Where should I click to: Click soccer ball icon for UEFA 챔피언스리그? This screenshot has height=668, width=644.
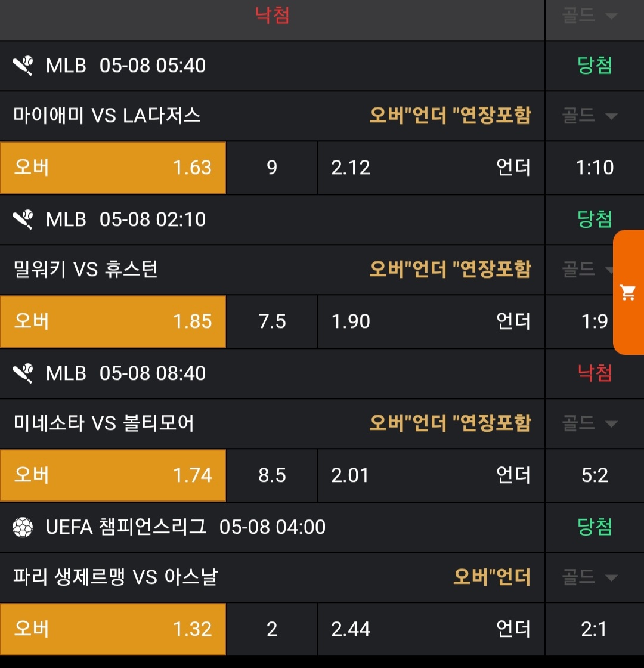click(23, 527)
